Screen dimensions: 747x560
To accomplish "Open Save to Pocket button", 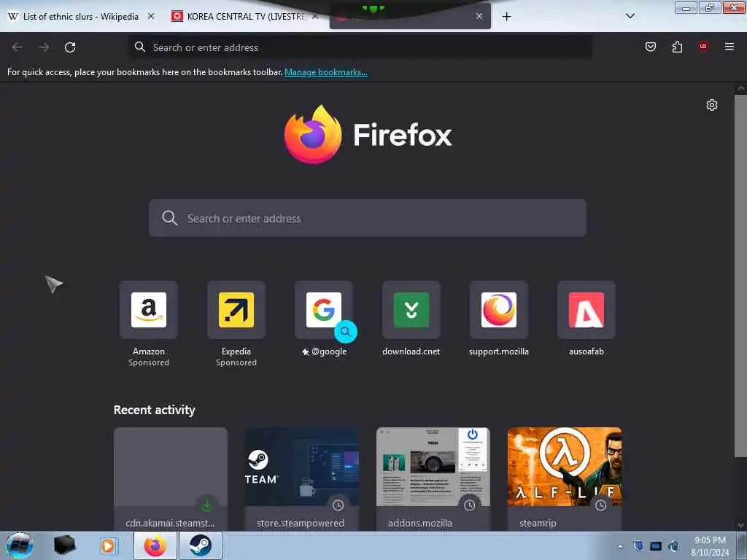I will pos(650,47).
